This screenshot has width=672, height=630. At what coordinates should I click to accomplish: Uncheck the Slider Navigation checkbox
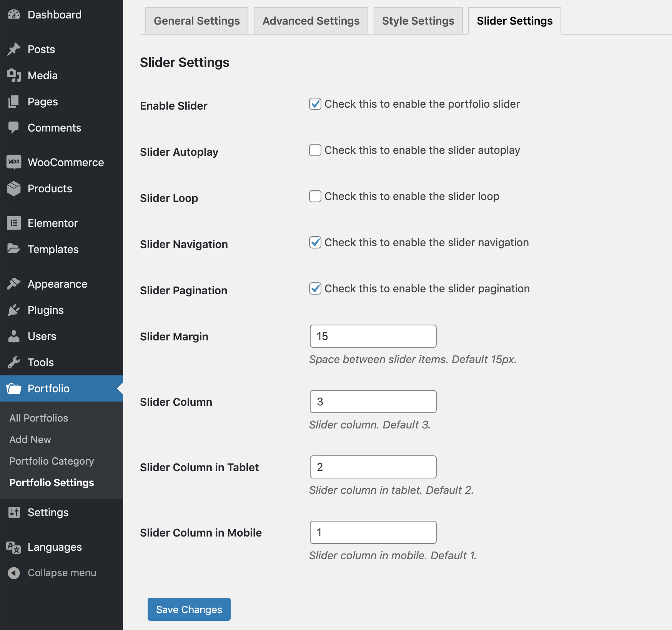click(315, 242)
